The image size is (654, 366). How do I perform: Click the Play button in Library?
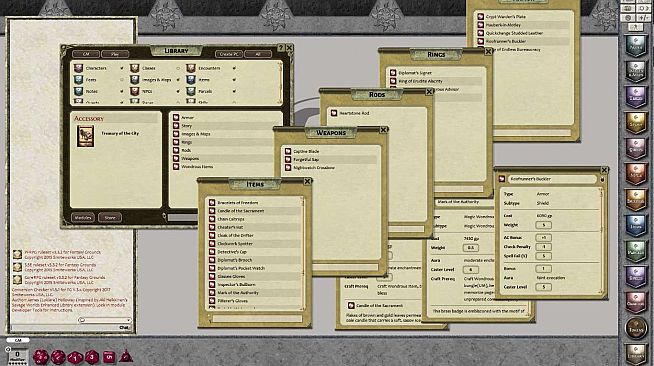(x=115, y=54)
